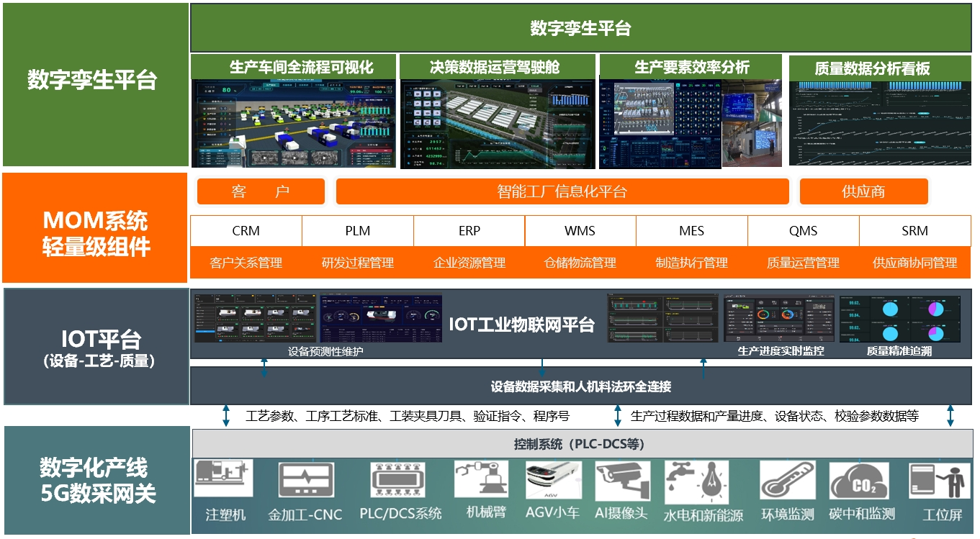Click the 客户 orange button

coord(261,191)
